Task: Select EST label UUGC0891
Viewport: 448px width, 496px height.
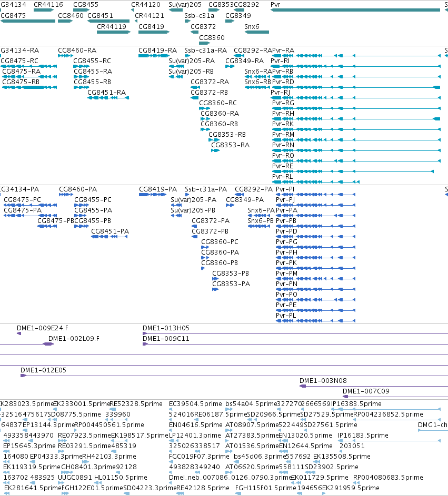Action: pyautogui.click(x=75, y=478)
